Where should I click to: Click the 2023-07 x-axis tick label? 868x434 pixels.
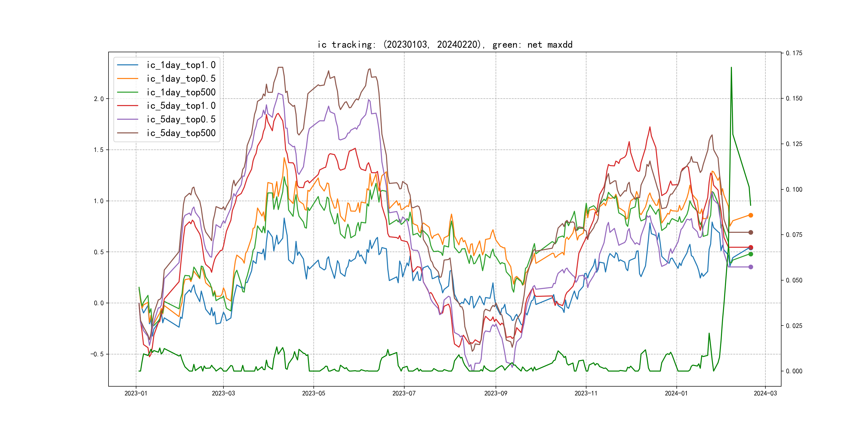404,393
